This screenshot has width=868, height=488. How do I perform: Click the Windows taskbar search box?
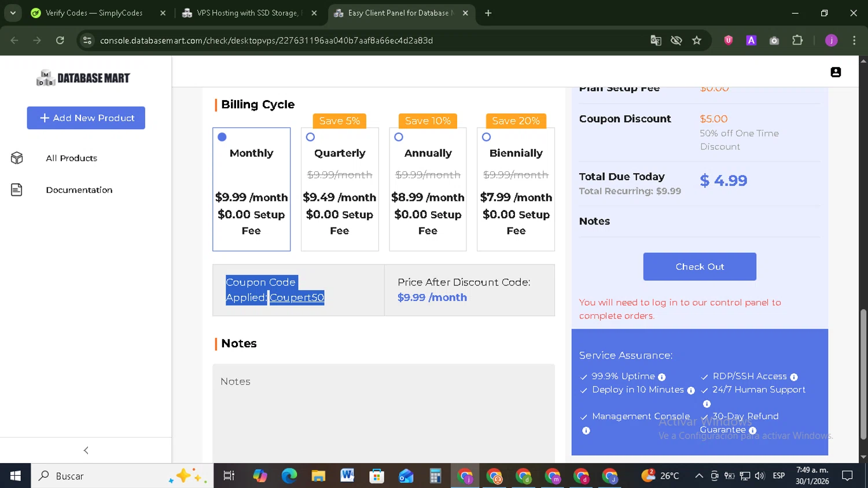click(122, 476)
